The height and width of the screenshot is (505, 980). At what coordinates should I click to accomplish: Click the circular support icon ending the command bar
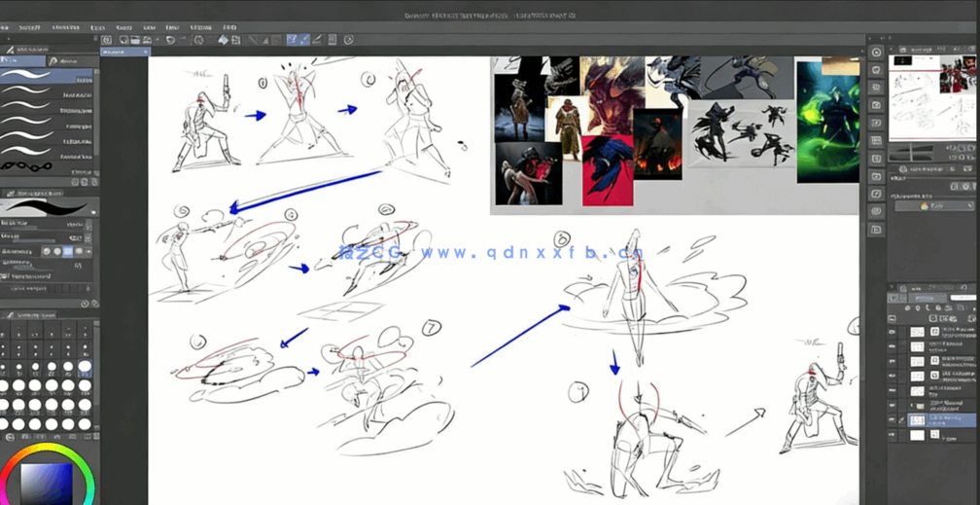(348, 40)
